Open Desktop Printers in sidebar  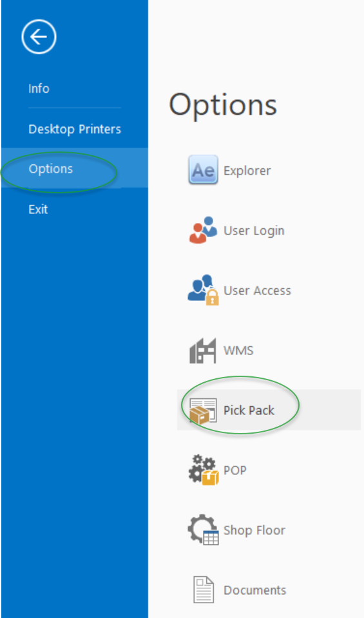coord(75,130)
